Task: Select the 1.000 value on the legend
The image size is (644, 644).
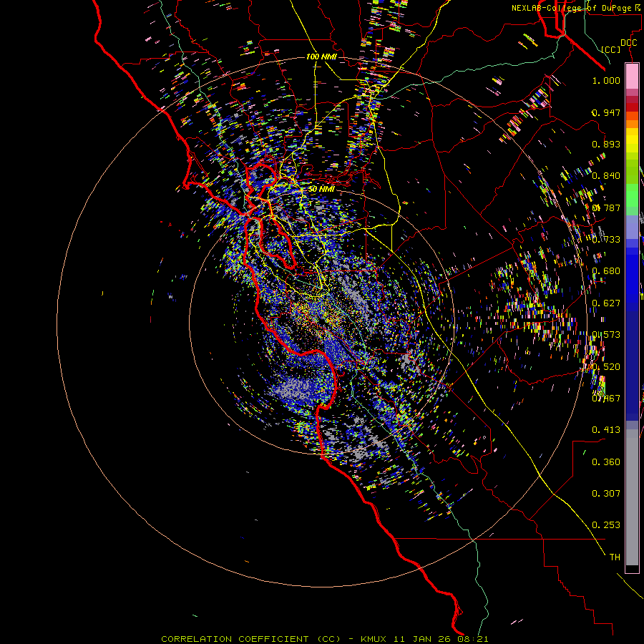Action: 606,80
